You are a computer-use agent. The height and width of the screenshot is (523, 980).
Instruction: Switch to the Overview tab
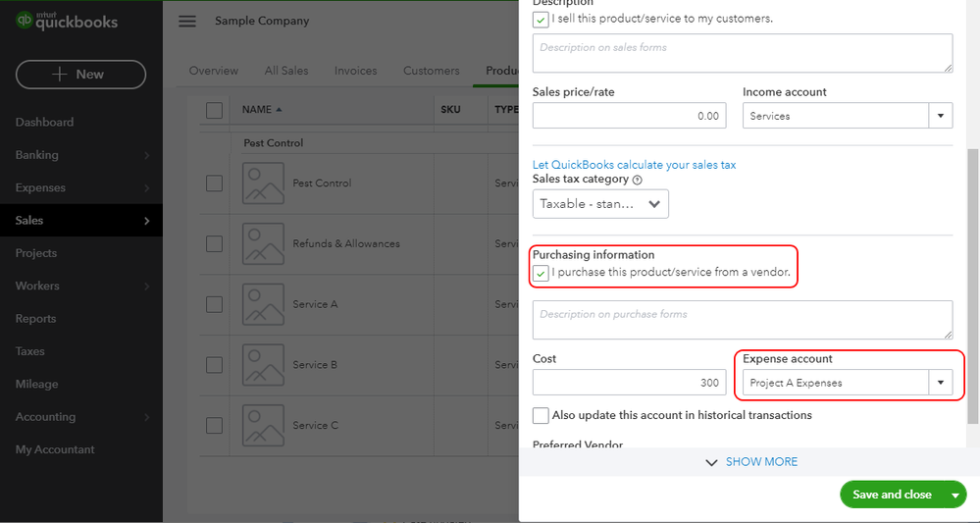point(214,71)
